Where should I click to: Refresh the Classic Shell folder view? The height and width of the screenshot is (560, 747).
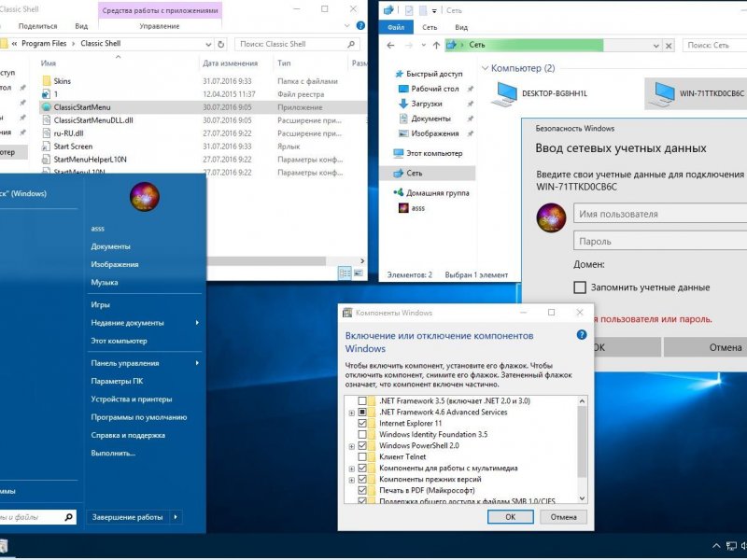pos(221,44)
